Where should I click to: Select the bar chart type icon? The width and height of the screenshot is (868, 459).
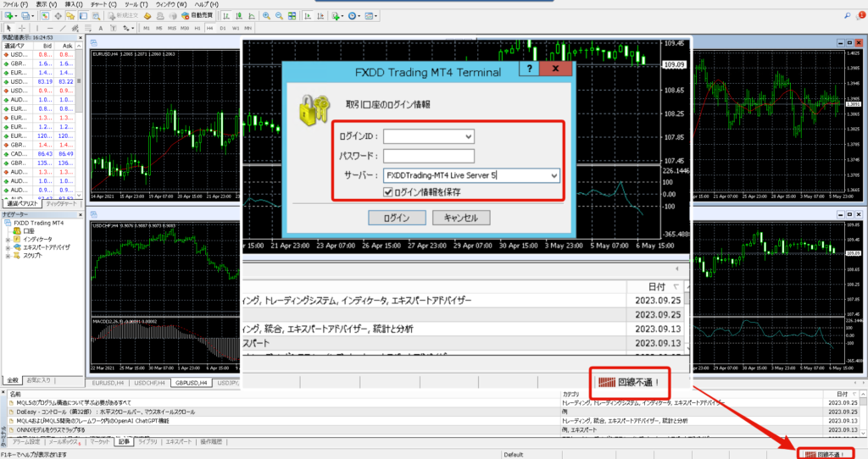coord(225,16)
